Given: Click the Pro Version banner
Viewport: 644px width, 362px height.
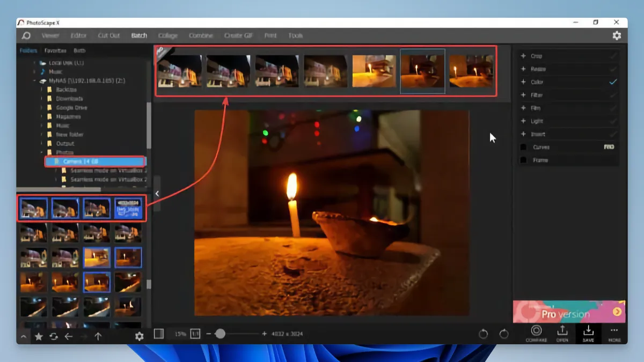Looking at the screenshot, I should coord(569,311).
